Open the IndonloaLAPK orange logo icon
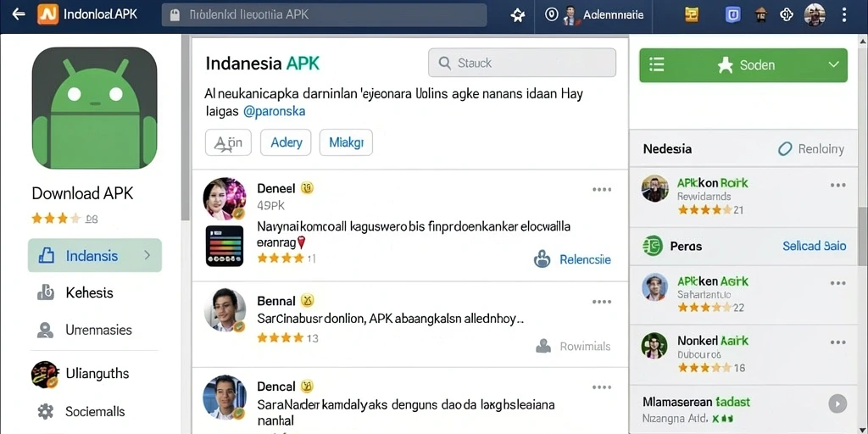The width and height of the screenshot is (868, 434). click(x=47, y=14)
